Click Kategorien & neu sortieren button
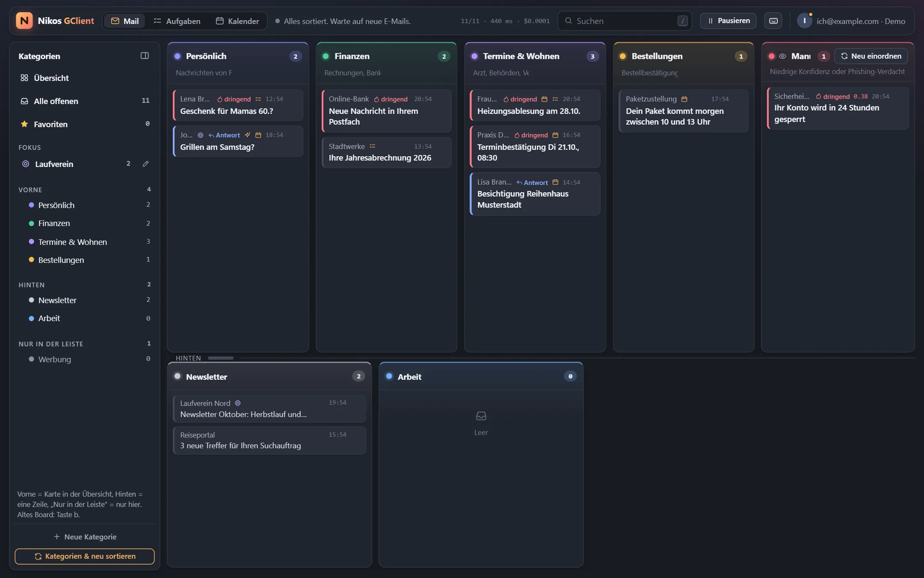Image resolution: width=924 pixels, height=578 pixels. [x=85, y=556]
